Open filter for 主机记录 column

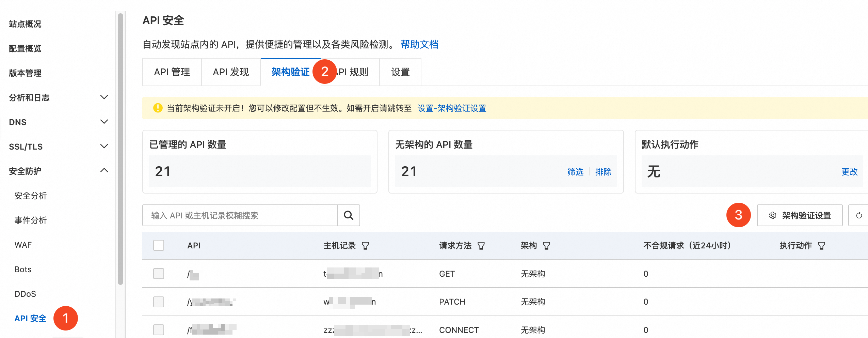365,246
